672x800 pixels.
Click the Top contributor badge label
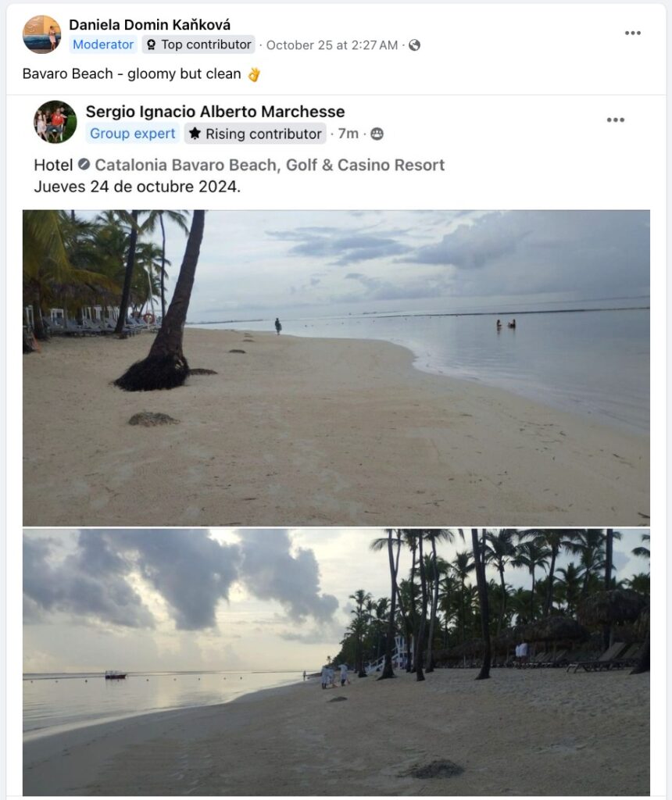click(x=206, y=45)
